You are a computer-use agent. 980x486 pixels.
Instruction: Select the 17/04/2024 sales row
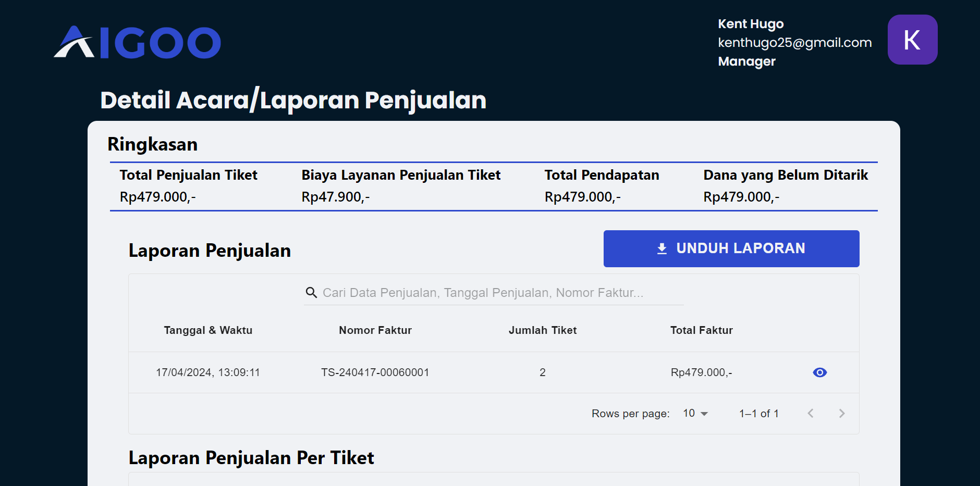pos(494,372)
